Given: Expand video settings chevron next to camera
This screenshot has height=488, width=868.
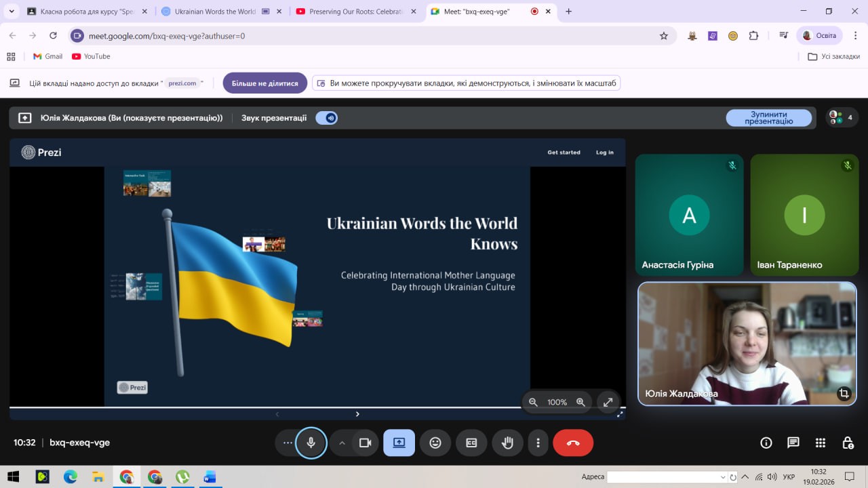Looking at the screenshot, I should point(342,443).
